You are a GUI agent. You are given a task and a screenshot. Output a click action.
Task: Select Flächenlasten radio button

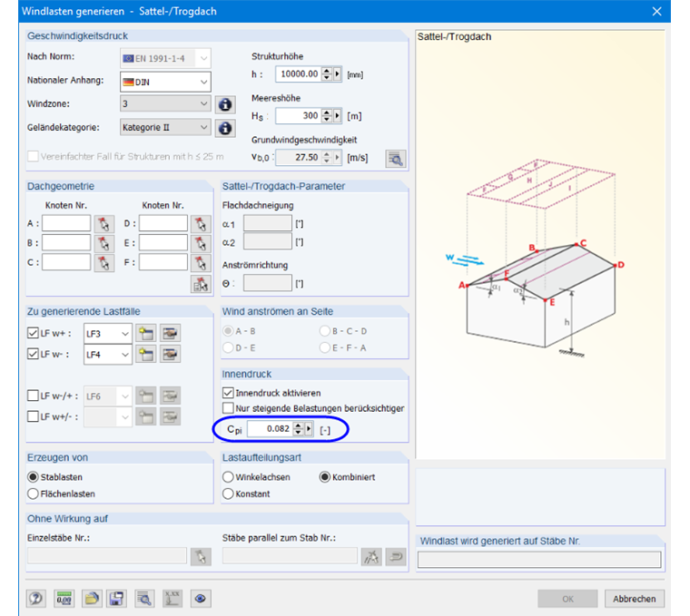pyautogui.click(x=33, y=494)
